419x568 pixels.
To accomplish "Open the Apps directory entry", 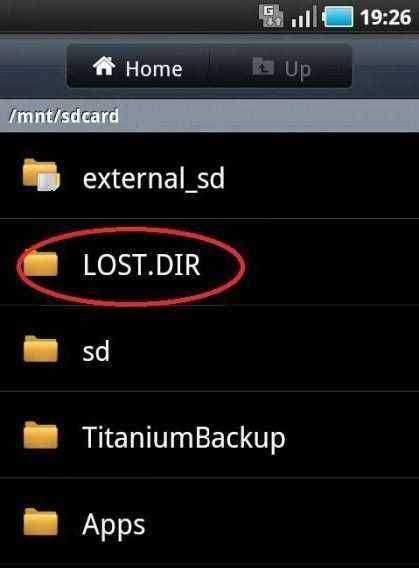I will coord(209,521).
